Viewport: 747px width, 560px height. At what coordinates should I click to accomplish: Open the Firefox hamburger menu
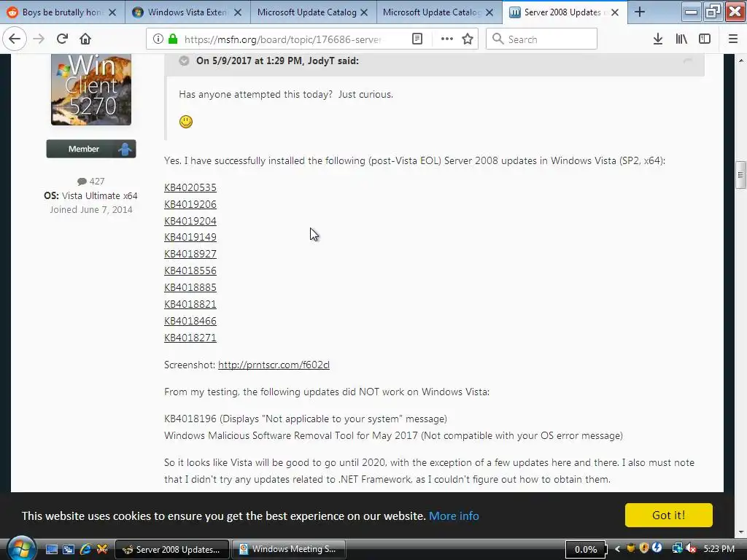733,39
